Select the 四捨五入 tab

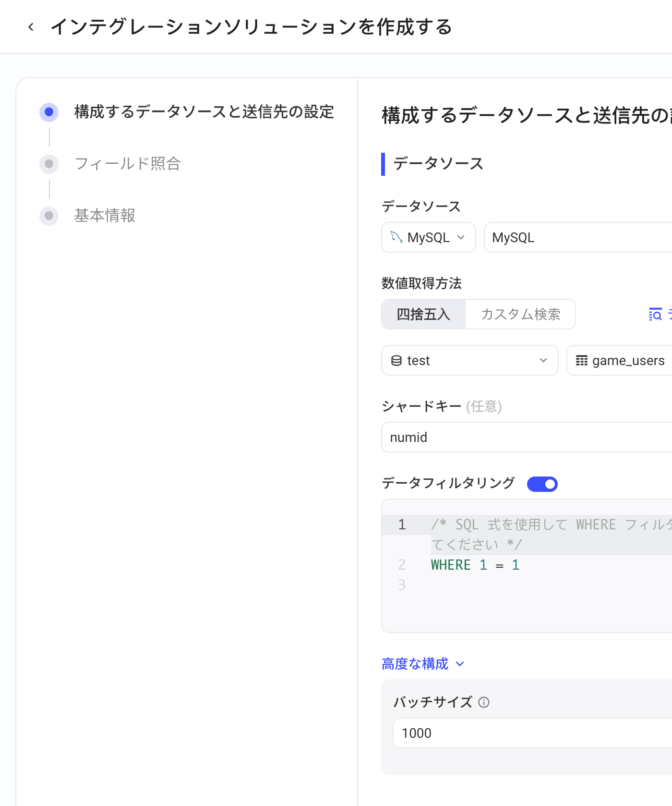click(423, 314)
